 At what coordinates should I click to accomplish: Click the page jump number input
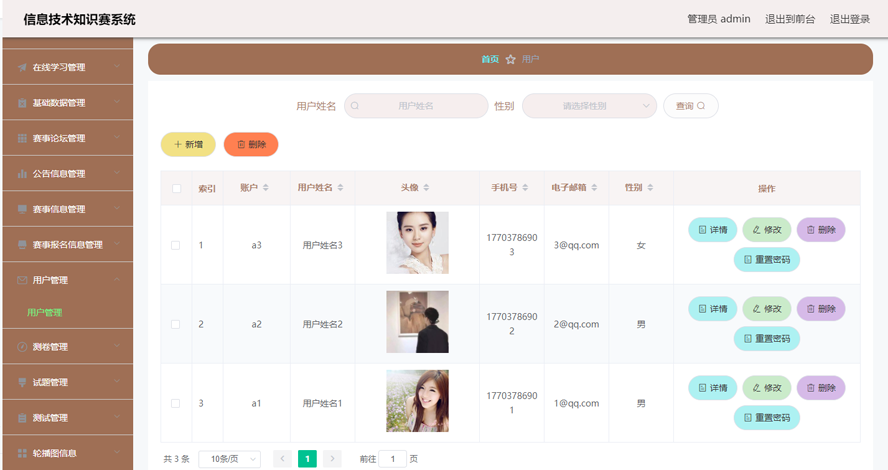click(x=392, y=459)
